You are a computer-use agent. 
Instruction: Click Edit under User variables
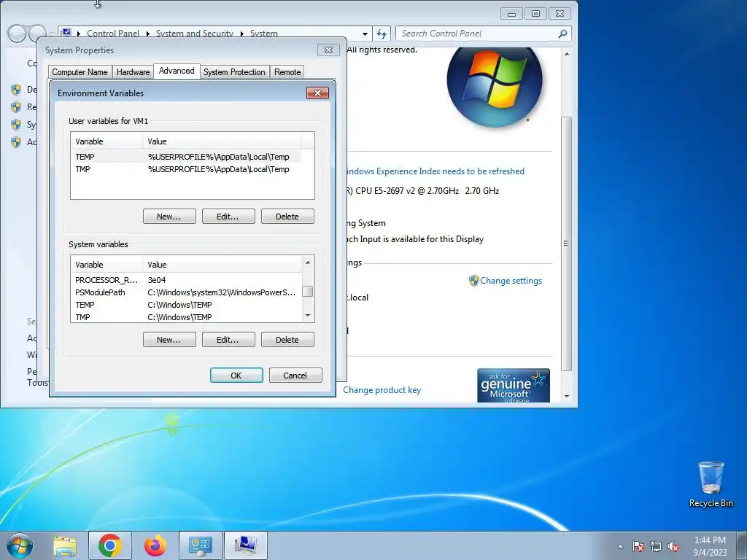point(228,216)
